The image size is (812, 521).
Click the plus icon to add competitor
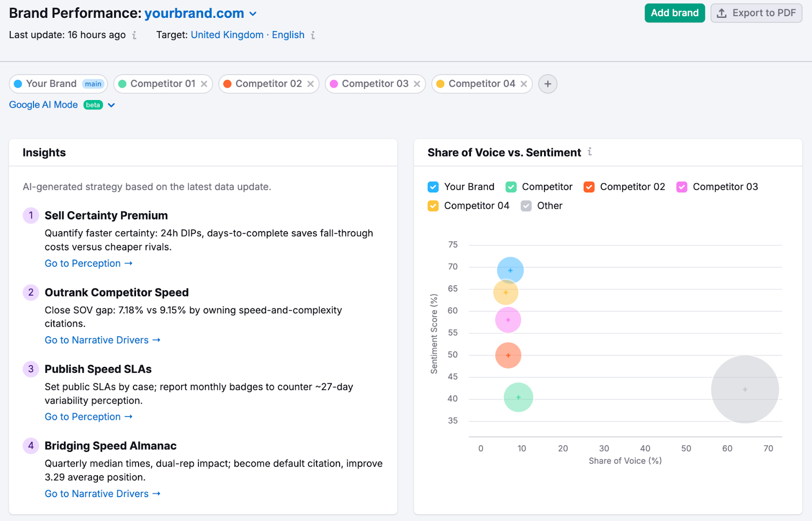pyautogui.click(x=548, y=84)
